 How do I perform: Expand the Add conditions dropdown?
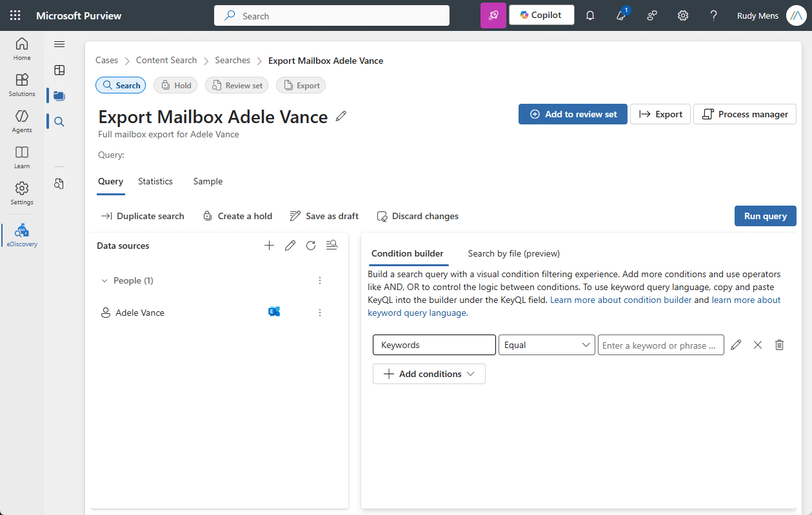pyautogui.click(x=429, y=374)
